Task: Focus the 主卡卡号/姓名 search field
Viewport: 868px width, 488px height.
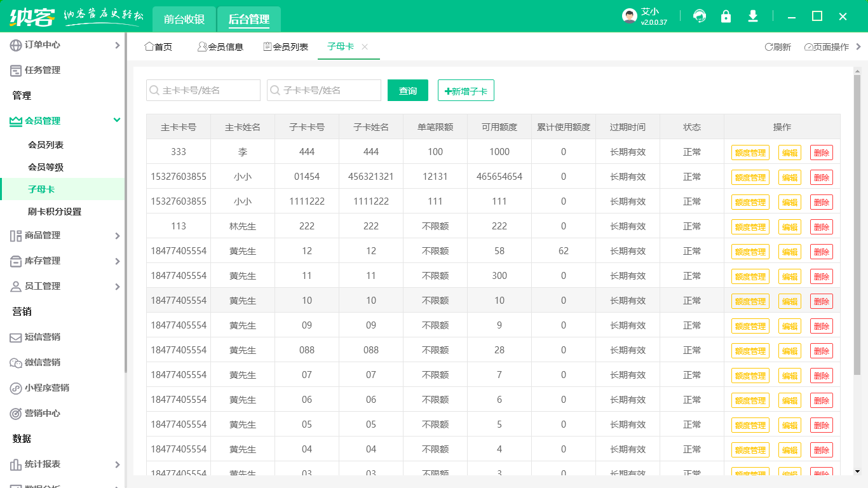Action: coord(203,90)
